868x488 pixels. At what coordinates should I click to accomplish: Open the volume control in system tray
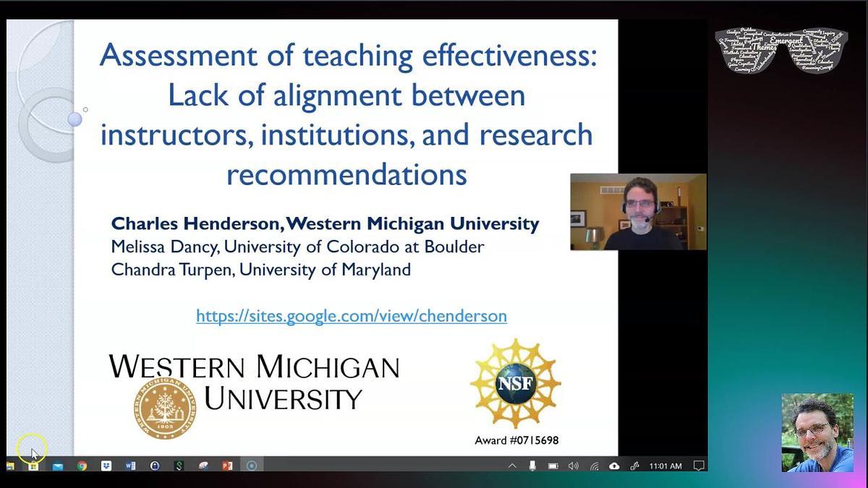[x=573, y=466]
